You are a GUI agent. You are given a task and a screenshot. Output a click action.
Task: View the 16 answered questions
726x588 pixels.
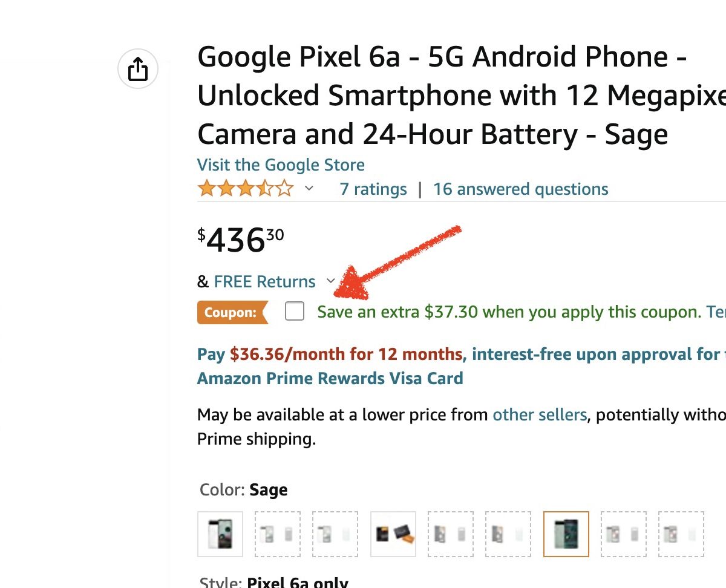point(520,189)
